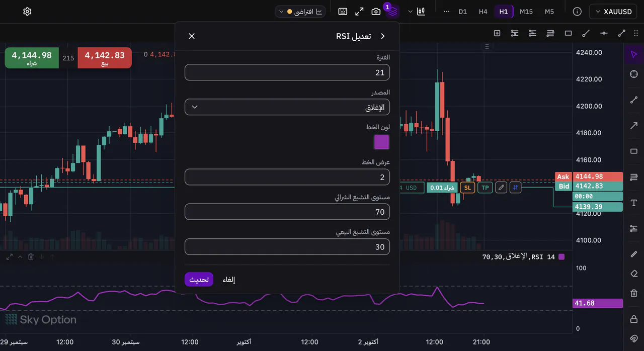The image size is (644, 351).
Task: Switch to M15 timeframe
Action: [526, 12]
